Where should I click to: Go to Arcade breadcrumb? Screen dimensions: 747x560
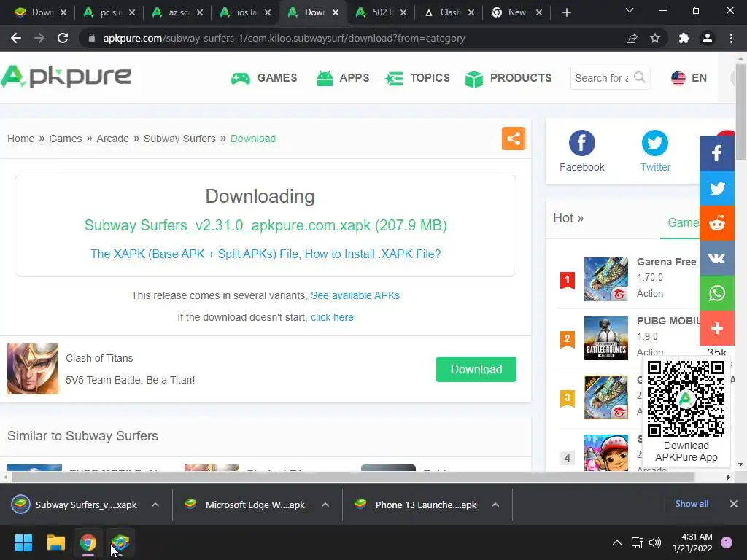(x=112, y=139)
